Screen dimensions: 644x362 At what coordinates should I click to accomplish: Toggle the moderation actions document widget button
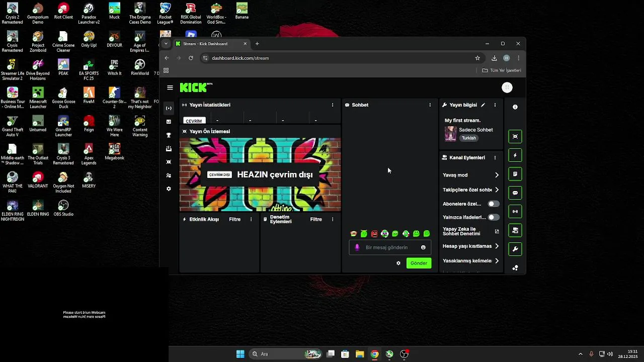click(515, 174)
